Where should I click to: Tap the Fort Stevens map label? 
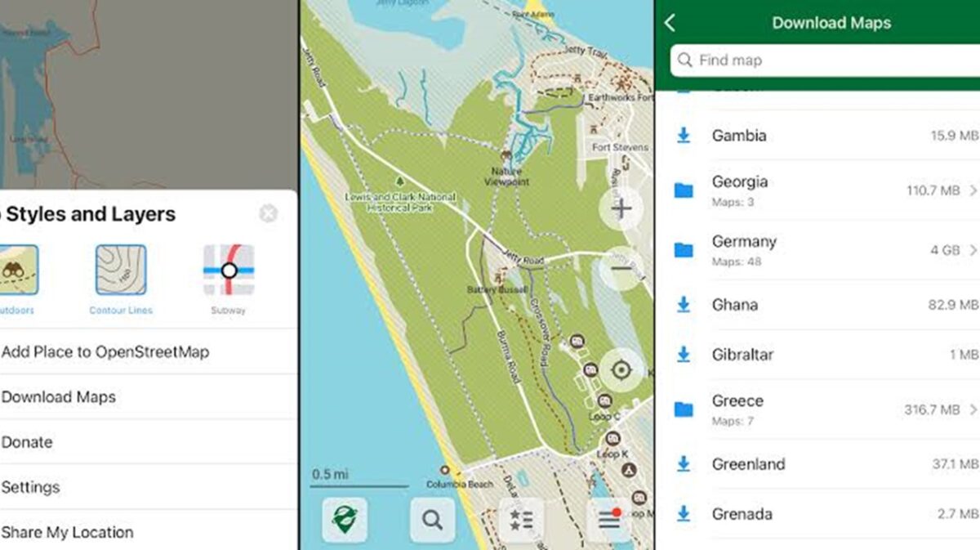pyautogui.click(x=621, y=147)
